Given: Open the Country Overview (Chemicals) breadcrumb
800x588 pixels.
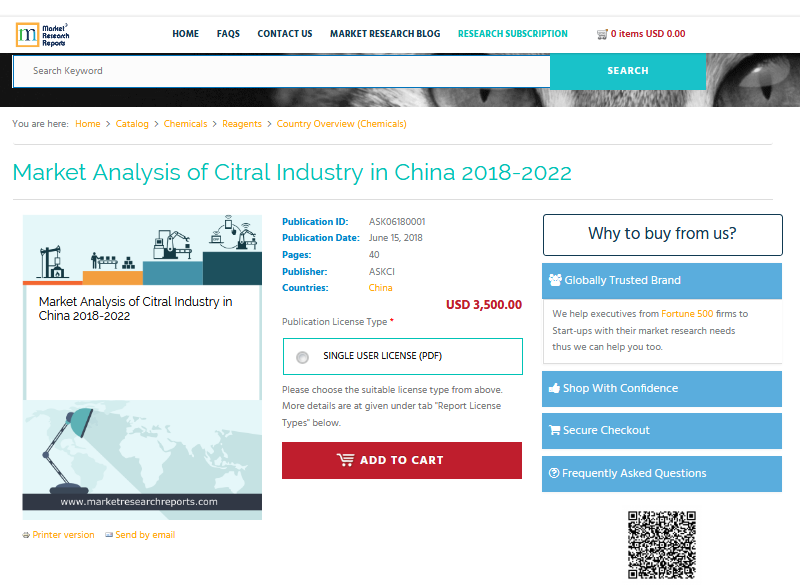Looking at the screenshot, I should [341, 124].
